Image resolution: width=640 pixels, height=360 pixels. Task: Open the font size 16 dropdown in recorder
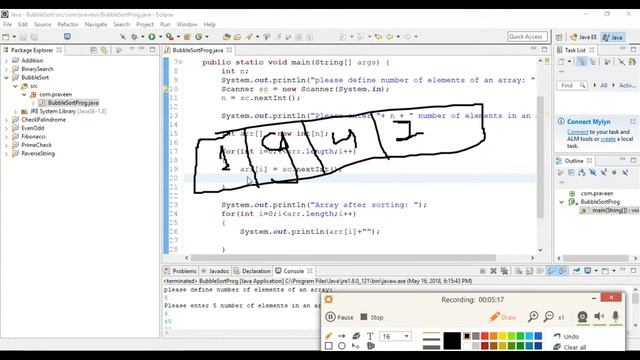point(406,336)
